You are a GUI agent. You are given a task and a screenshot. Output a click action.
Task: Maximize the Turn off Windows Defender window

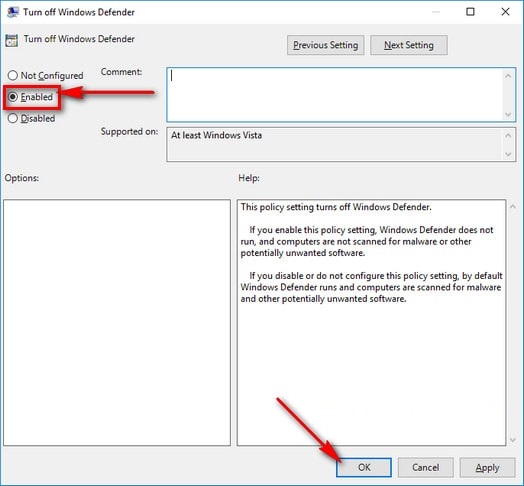470,12
